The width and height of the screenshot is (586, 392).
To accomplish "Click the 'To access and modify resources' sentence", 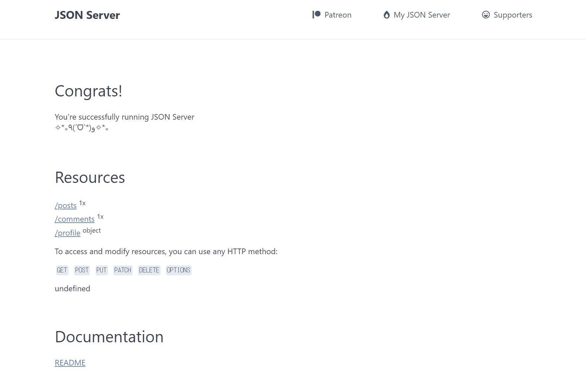I will click(x=166, y=252).
